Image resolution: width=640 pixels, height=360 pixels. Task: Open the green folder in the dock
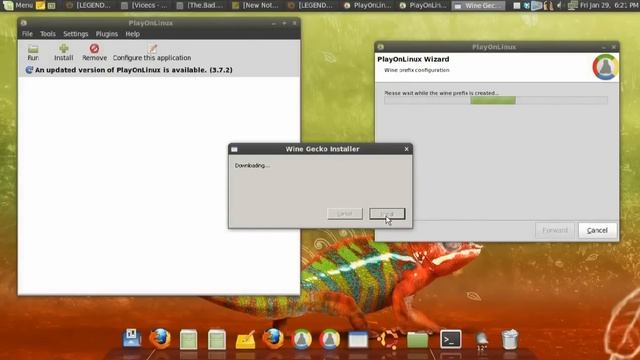tap(417, 340)
